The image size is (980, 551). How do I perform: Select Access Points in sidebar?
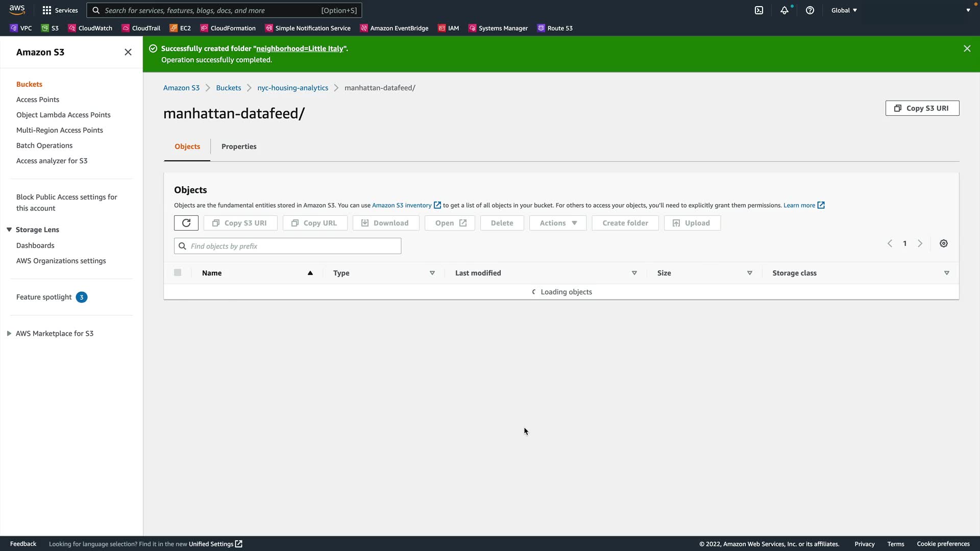click(x=38, y=99)
